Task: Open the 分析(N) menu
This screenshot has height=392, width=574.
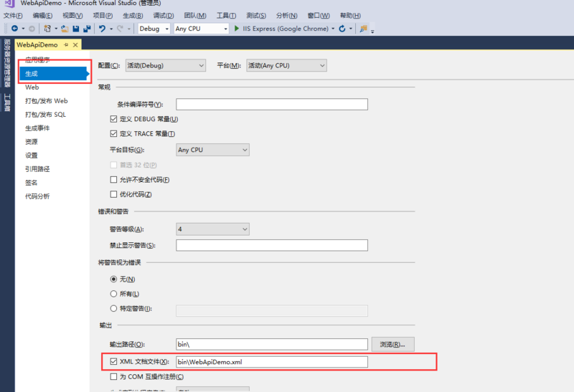Action: click(286, 15)
